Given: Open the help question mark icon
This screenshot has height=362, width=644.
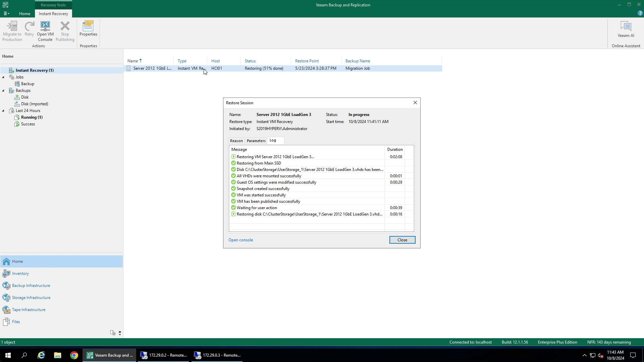Looking at the screenshot, I should point(640,13).
